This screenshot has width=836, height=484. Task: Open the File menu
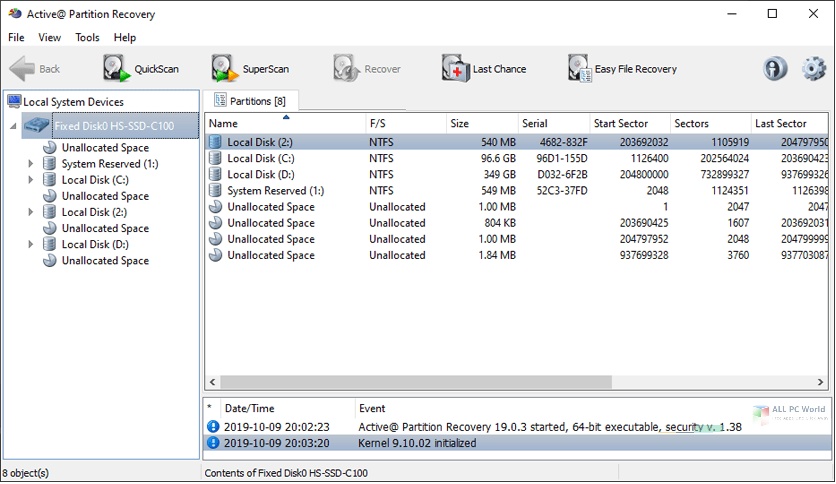click(x=16, y=37)
